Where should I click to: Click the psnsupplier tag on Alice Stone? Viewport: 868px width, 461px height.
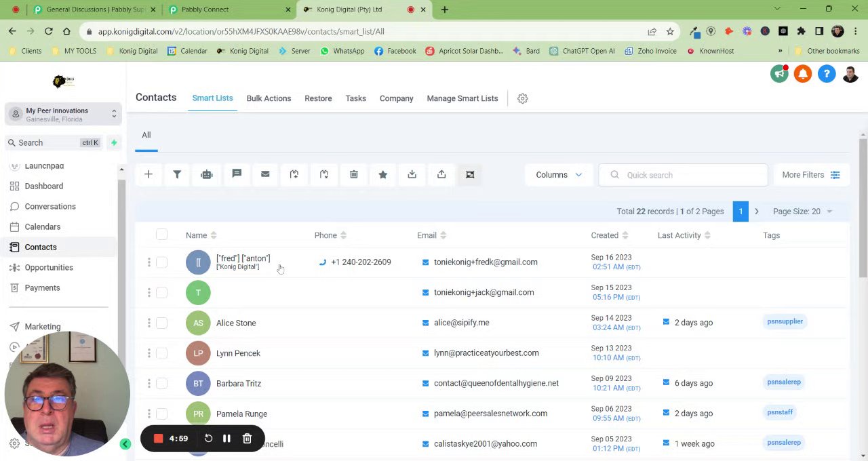click(x=785, y=321)
